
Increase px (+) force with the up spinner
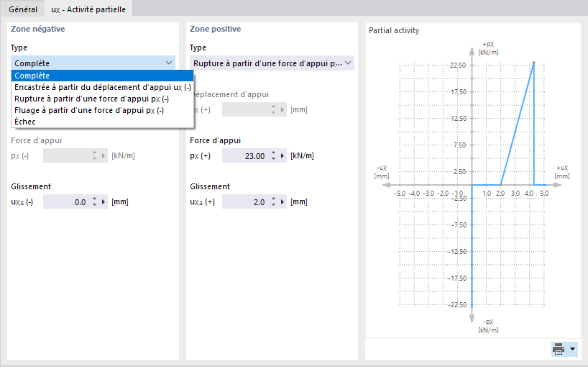point(273,153)
